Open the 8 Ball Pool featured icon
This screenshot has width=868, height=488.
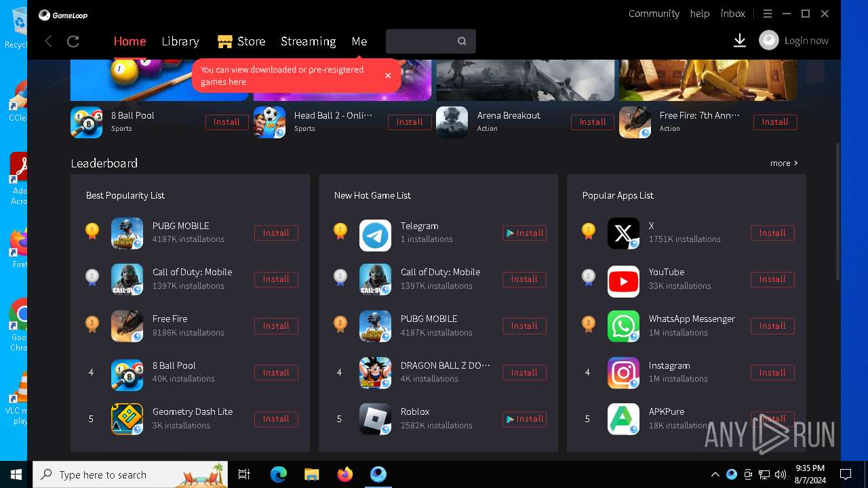coord(87,122)
